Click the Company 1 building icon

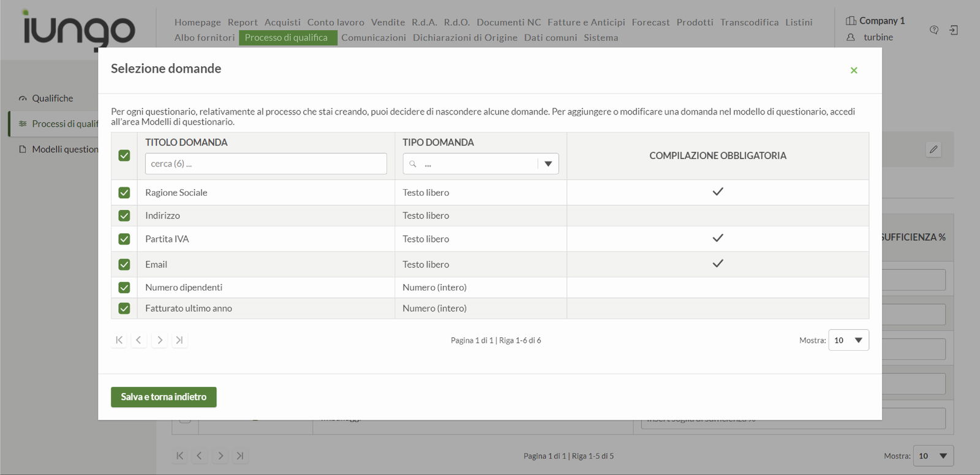click(851, 21)
